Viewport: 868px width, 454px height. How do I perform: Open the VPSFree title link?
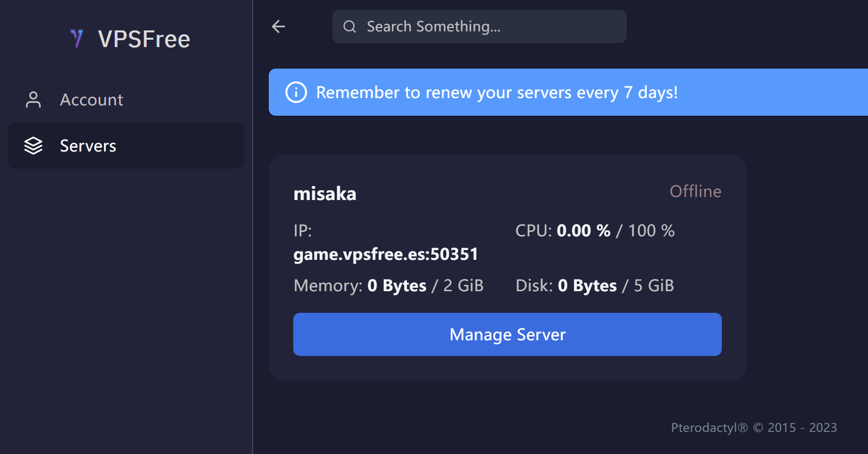(144, 39)
